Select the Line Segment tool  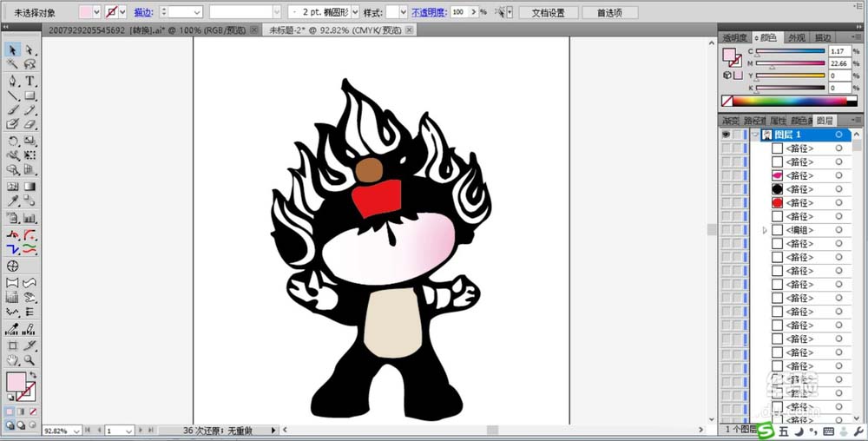pos(13,95)
